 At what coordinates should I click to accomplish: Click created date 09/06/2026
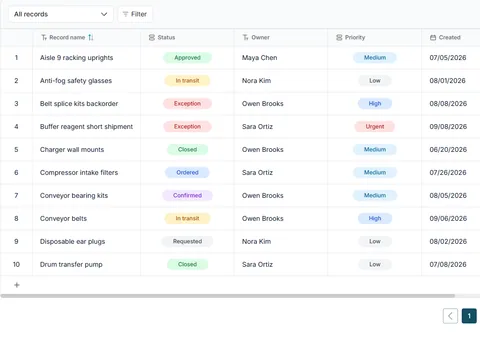[x=448, y=219]
